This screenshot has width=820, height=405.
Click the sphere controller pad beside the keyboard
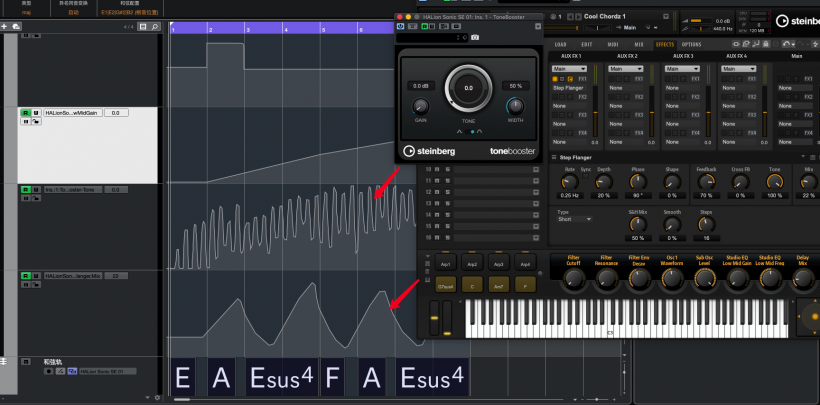810,317
